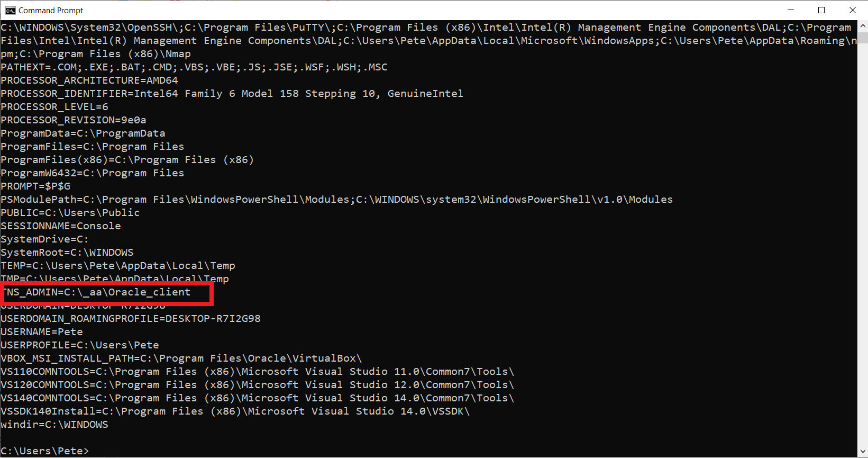Click the scrollbar up arrow
This screenshot has width=868, height=458.
863,25
